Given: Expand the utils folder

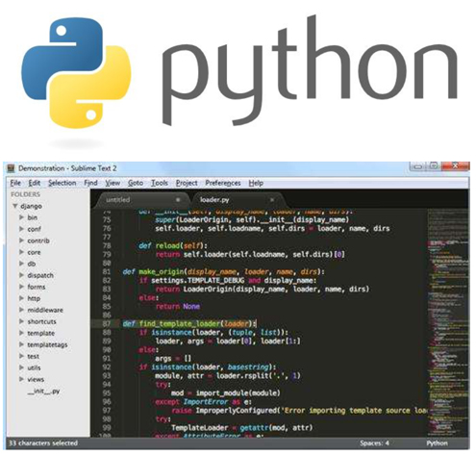Looking at the screenshot, I should coord(21,367).
